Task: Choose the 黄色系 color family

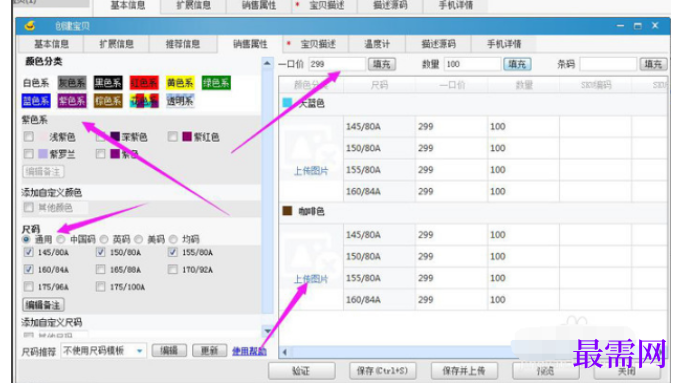Action: 180,83
